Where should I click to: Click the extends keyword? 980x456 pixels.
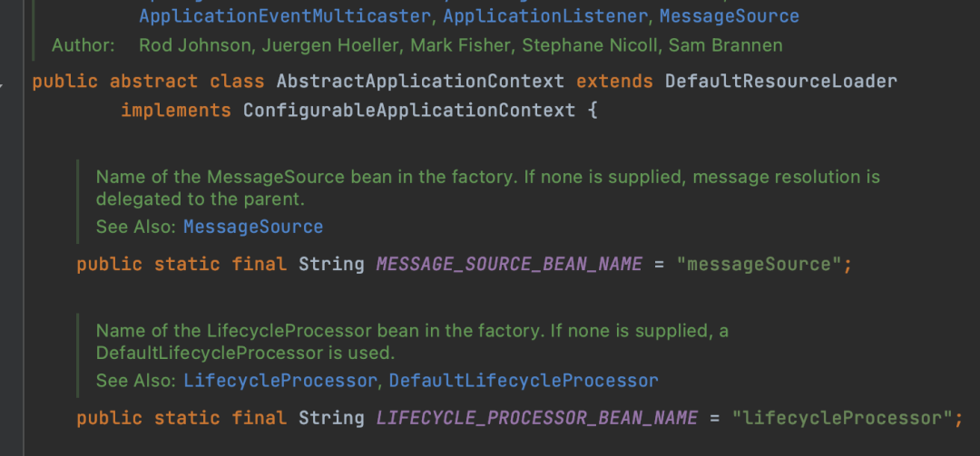[x=614, y=82]
